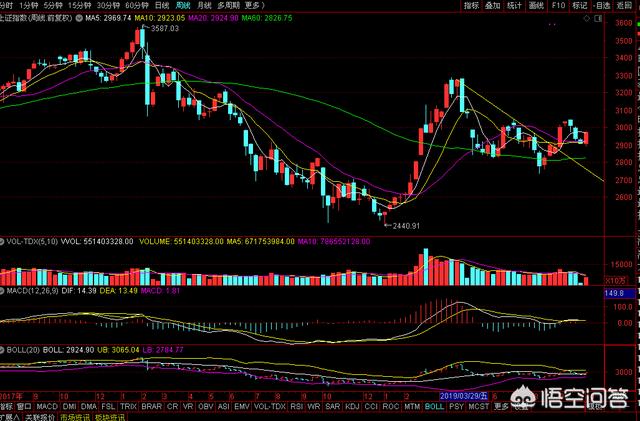The width and height of the screenshot is (640, 421).
Task: Select the MACD indicator tab
Action: point(47,407)
